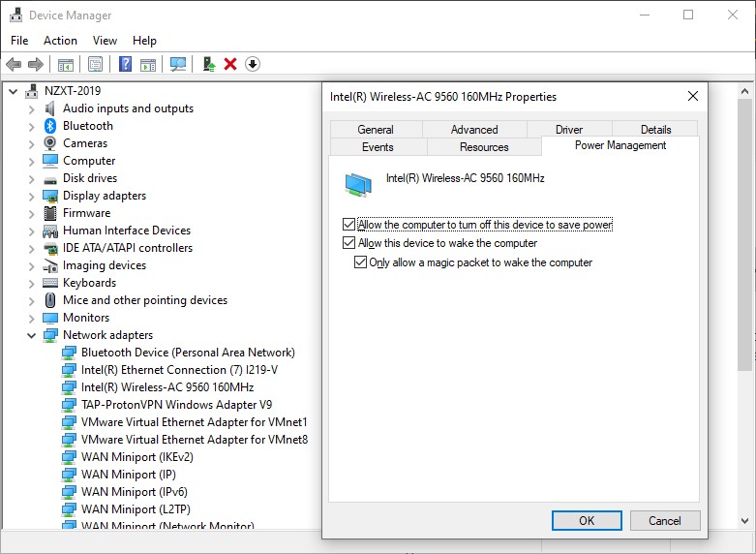Click the scrollbar down arrow
The height and width of the screenshot is (554, 756).
click(744, 521)
